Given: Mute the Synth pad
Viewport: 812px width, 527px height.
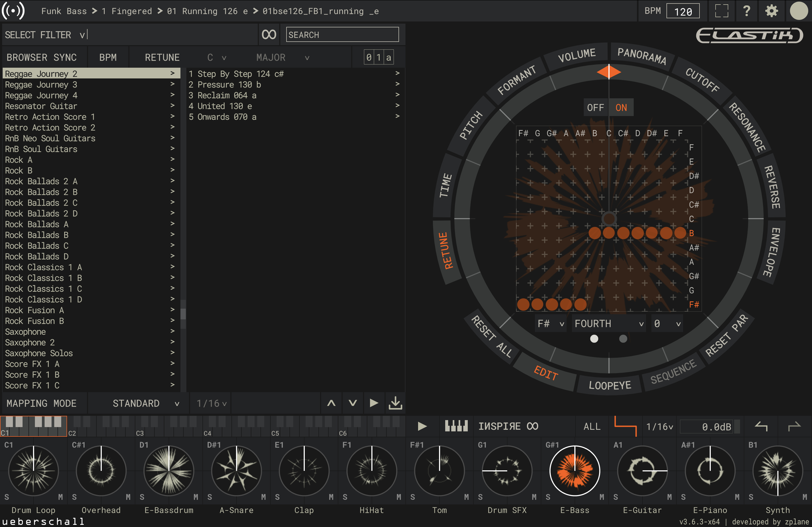Looking at the screenshot, I should [805, 497].
